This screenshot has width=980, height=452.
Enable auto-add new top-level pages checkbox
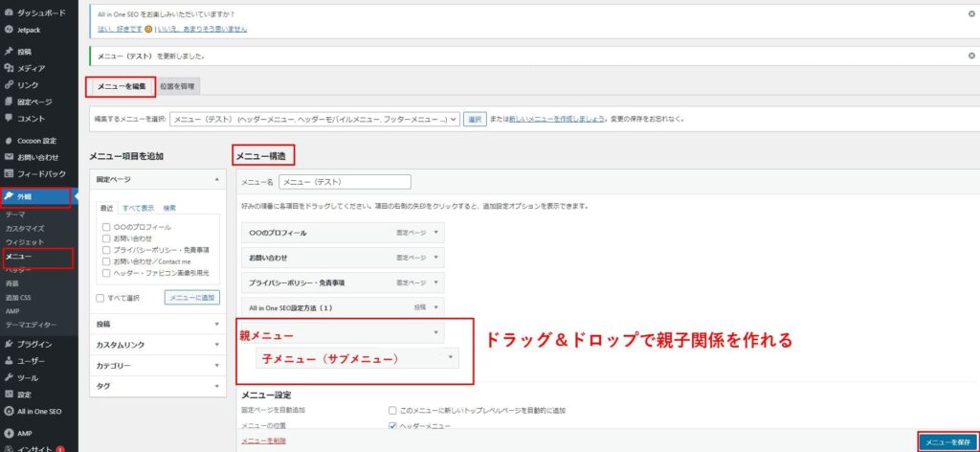pos(392,411)
